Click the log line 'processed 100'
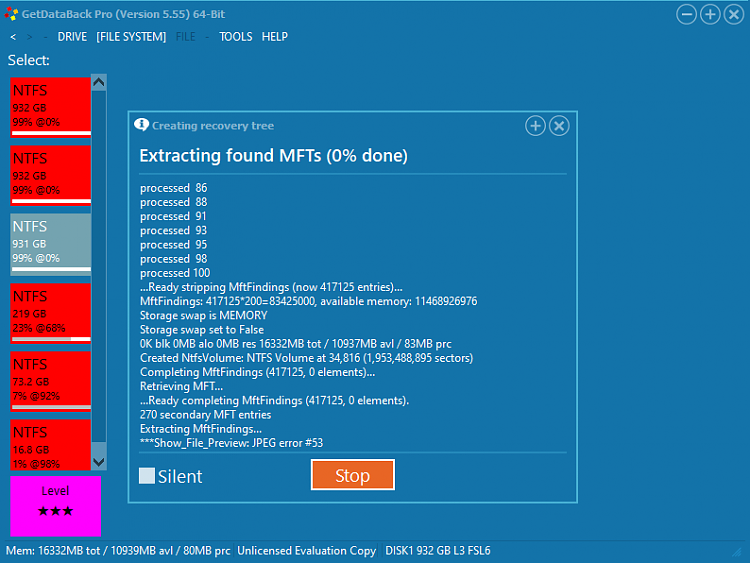The width and height of the screenshot is (750, 563). [175, 273]
